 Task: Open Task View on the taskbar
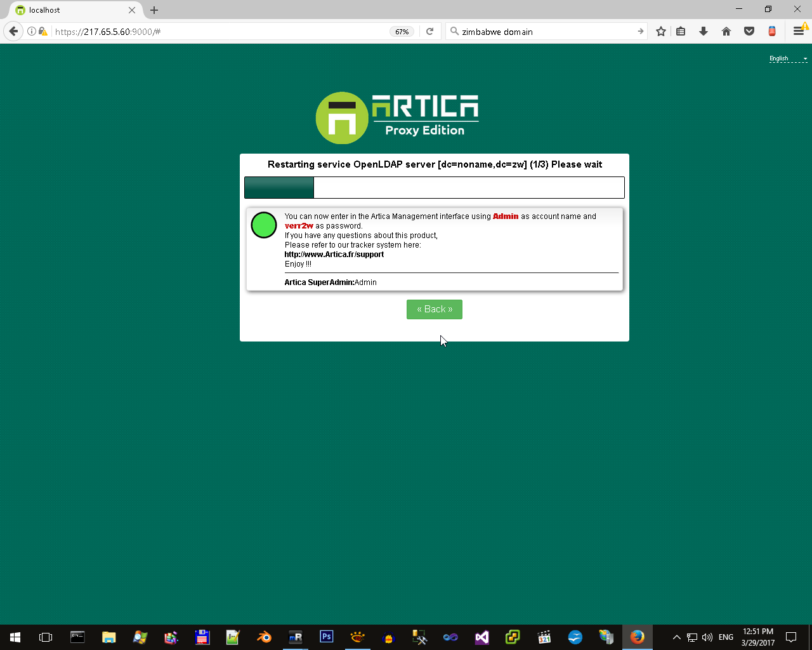click(46, 637)
